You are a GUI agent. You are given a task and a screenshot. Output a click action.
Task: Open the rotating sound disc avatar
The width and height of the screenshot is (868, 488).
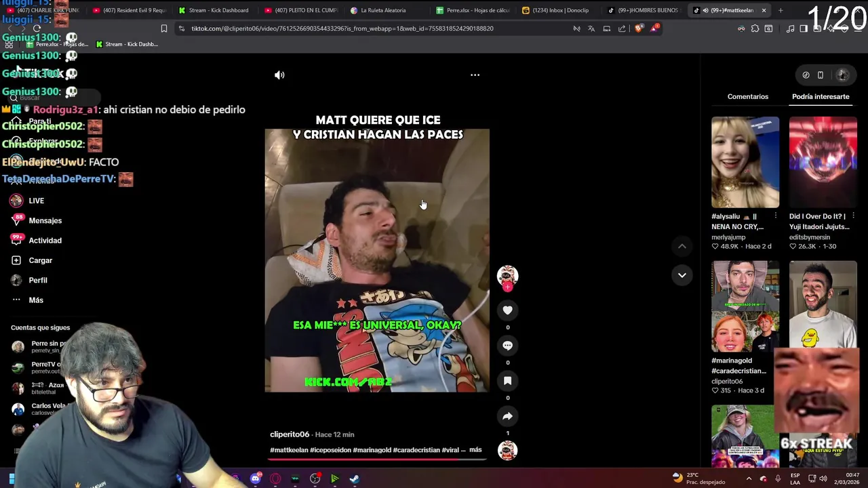(x=507, y=450)
